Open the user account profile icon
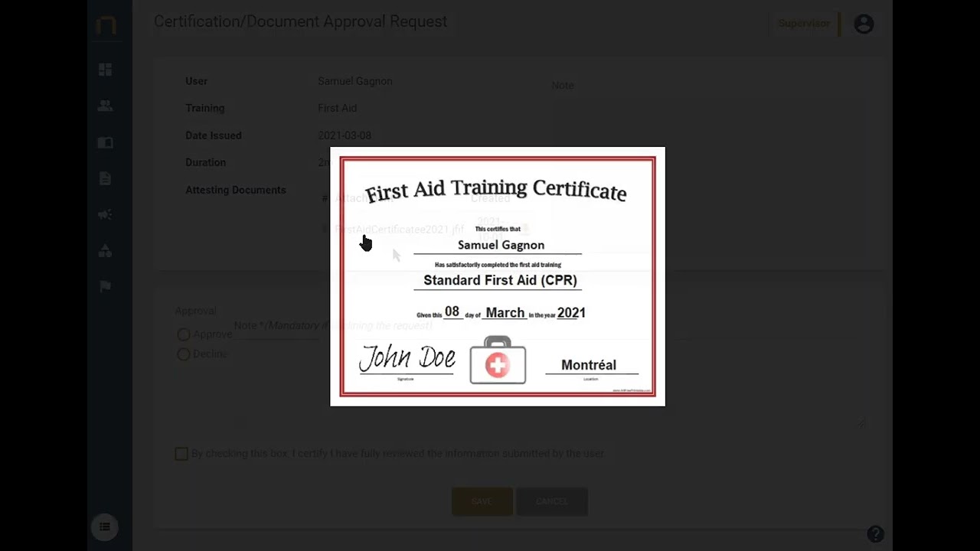Image resolution: width=980 pixels, height=551 pixels. pos(864,24)
